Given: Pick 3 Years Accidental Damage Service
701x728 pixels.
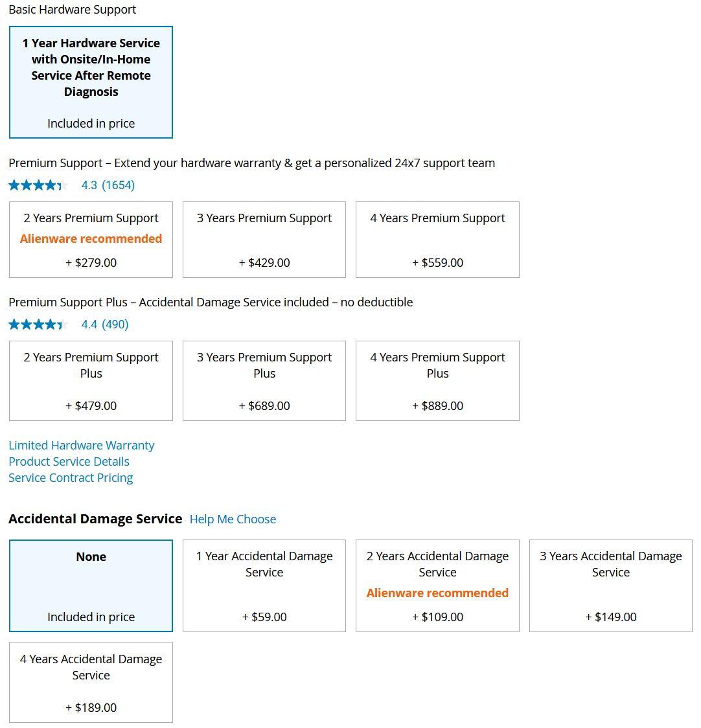Looking at the screenshot, I should [610, 586].
